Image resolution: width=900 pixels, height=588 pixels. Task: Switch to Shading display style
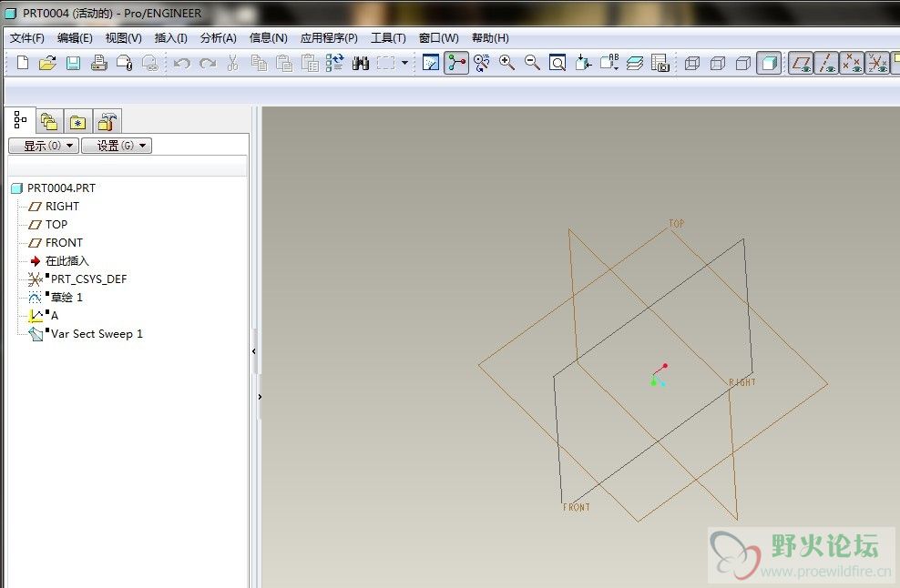(x=769, y=63)
